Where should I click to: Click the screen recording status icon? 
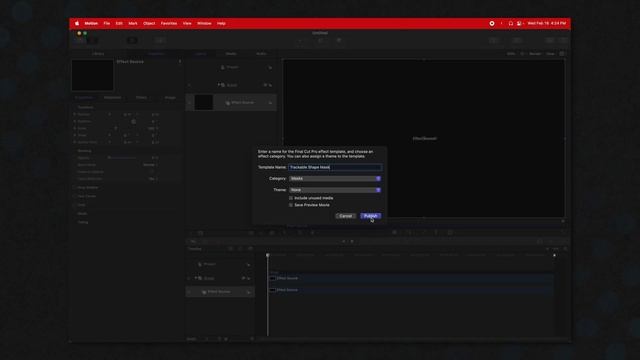(492, 23)
